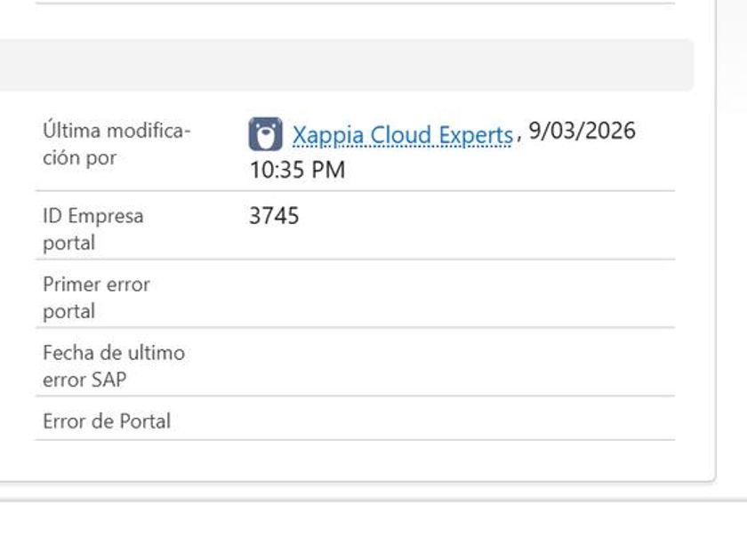The width and height of the screenshot is (747, 560).
Task: Click the comma after Xappia Cloud Experts
Action: [518, 136]
